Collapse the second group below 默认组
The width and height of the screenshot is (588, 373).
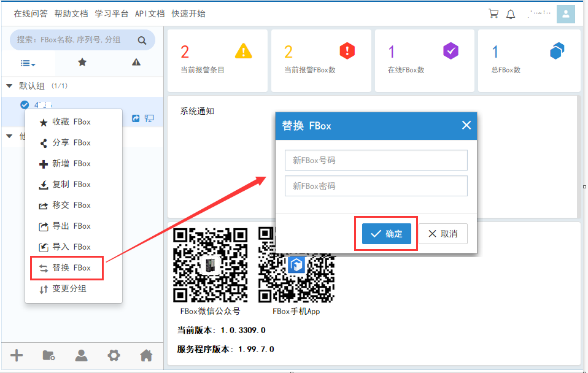coord(9,136)
